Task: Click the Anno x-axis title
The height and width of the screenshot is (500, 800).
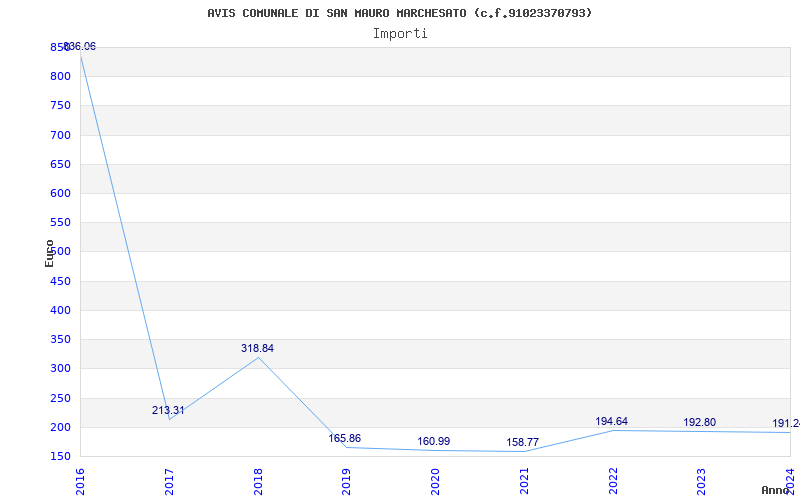Action: tap(775, 490)
